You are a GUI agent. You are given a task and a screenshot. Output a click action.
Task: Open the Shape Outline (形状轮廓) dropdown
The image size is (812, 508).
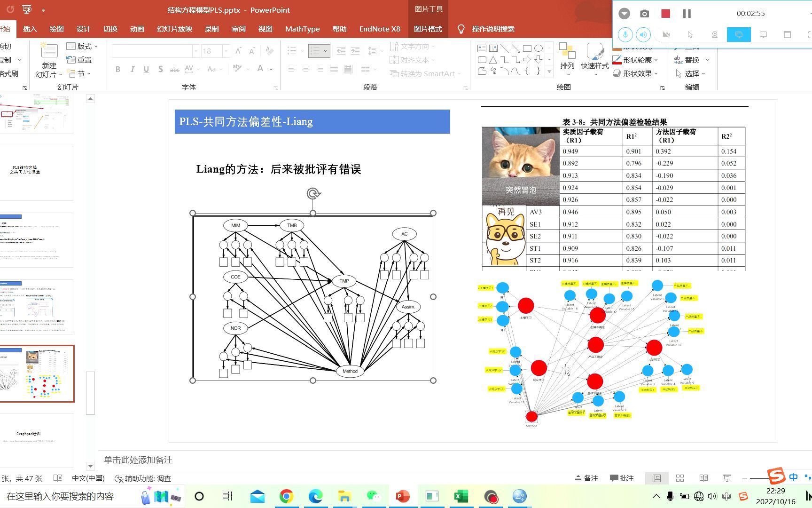[x=635, y=60]
